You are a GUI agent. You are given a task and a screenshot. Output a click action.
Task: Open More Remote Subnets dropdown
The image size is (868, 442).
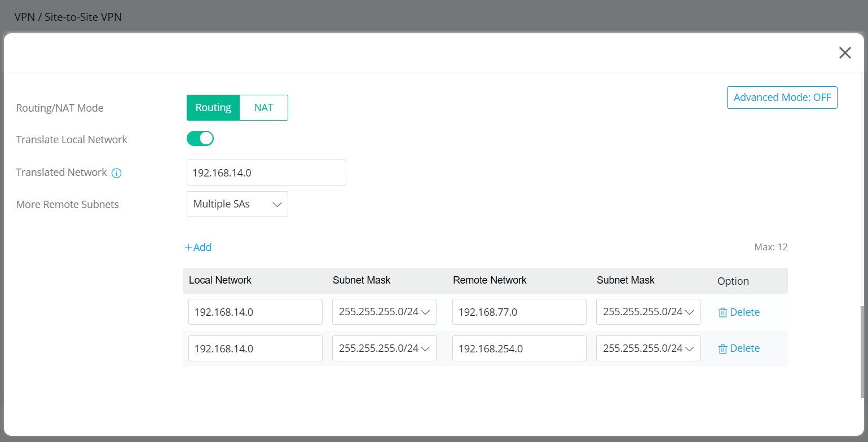(237, 204)
